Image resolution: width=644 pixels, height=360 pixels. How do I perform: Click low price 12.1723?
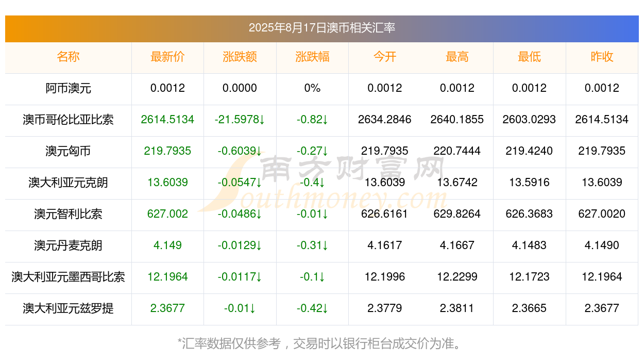pos(530,277)
